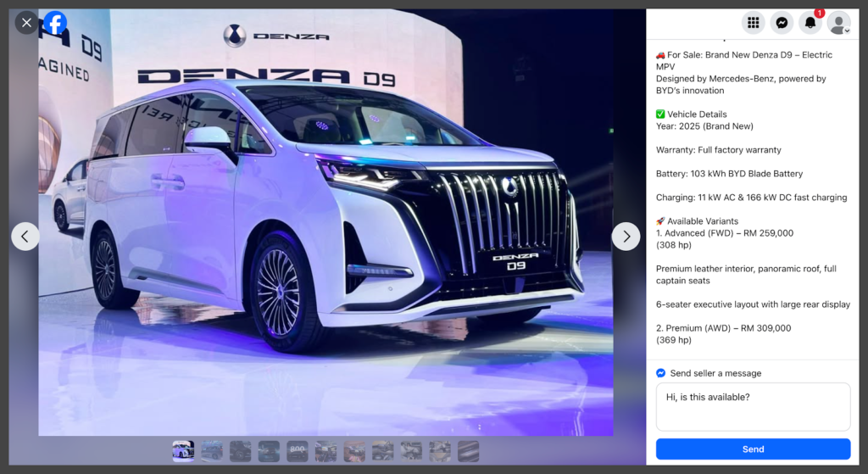Select the third photo thumbnail
The height and width of the screenshot is (474, 868).
tap(241, 451)
